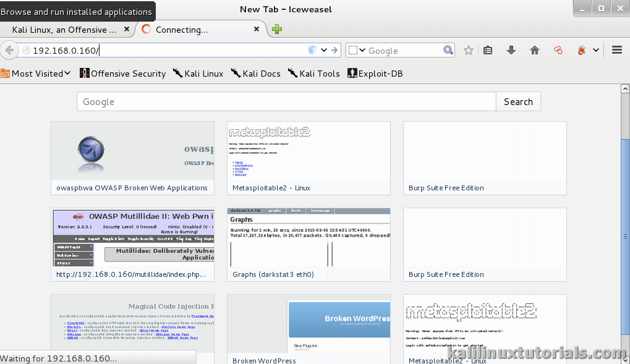Go to the homepage with the Home icon
Screen dimensions: 630x364
tap(534, 50)
